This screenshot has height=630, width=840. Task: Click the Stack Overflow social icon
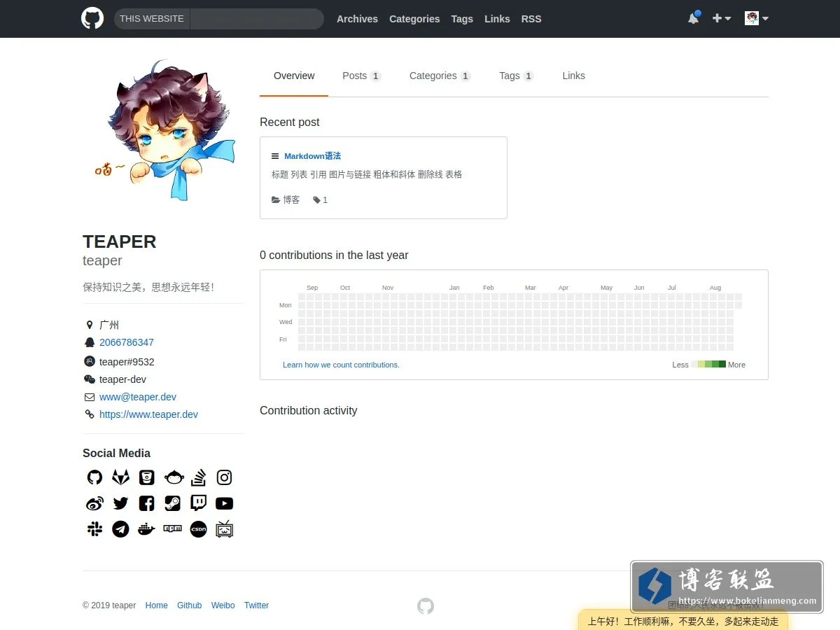(x=198, y=477)
